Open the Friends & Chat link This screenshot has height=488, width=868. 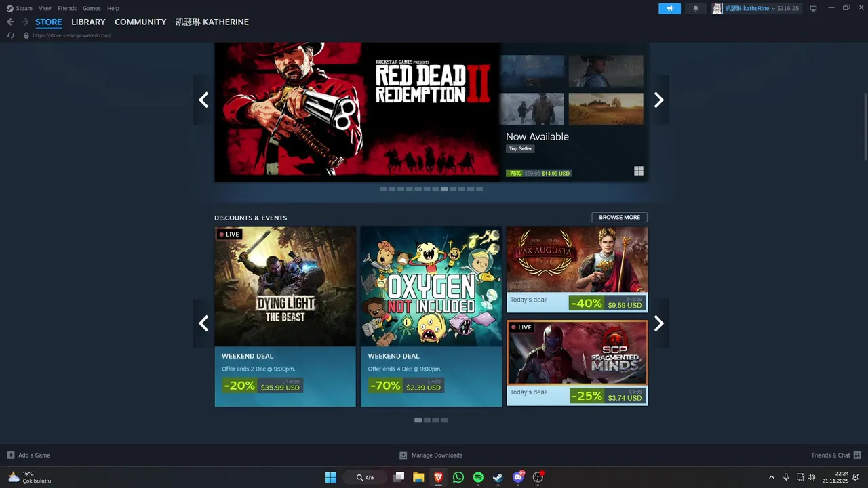click(x=831, y=455)
